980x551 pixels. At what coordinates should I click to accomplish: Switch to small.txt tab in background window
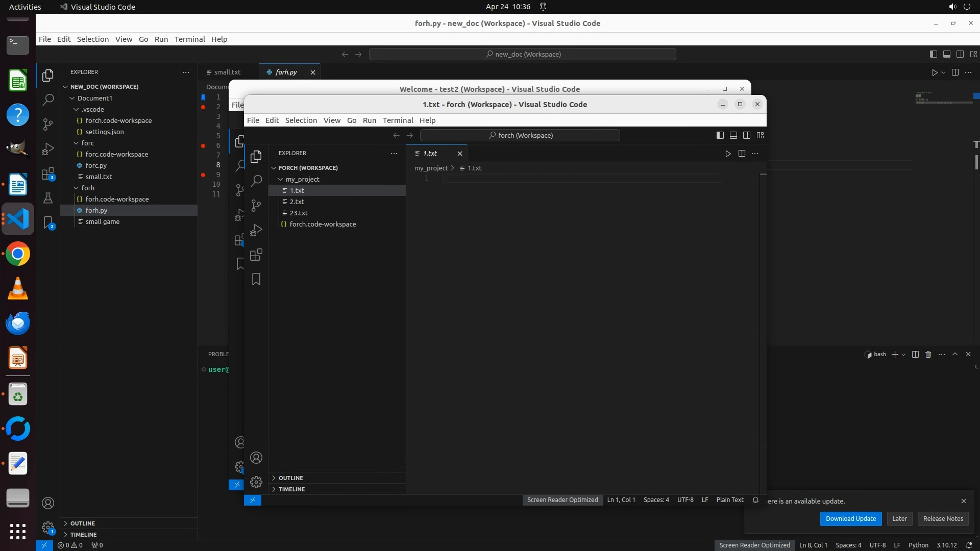click(x=227, y=72)
